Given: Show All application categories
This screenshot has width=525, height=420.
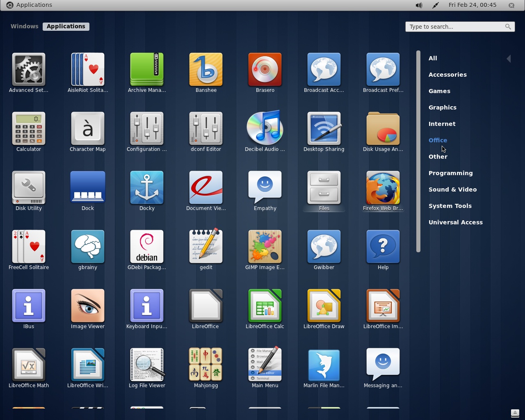Looking at the screenshot, I should (x=433, y=58).
